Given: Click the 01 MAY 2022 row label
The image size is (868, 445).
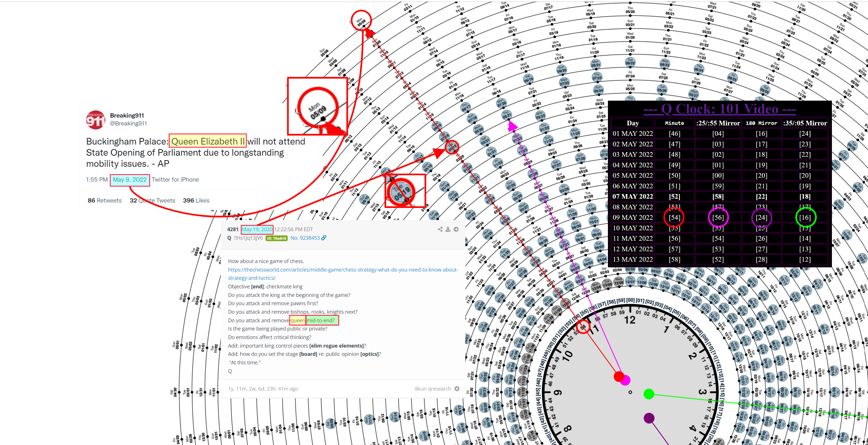Looking at the screenshot, I should 632,134.
